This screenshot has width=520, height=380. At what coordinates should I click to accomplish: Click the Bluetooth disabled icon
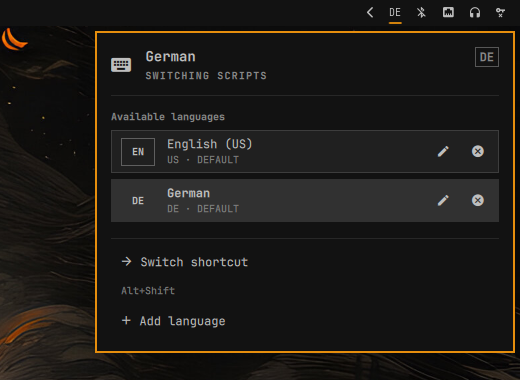pos(421,13)
